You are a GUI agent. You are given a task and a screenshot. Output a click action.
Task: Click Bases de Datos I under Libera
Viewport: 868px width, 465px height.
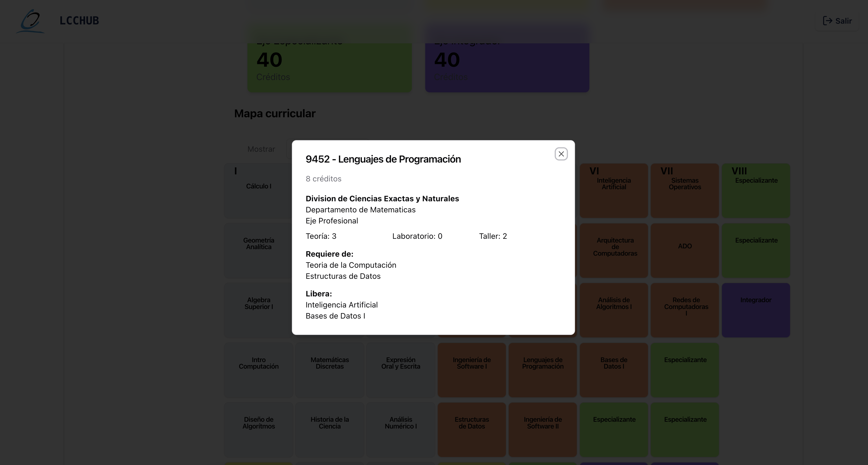tap(335, 316)
